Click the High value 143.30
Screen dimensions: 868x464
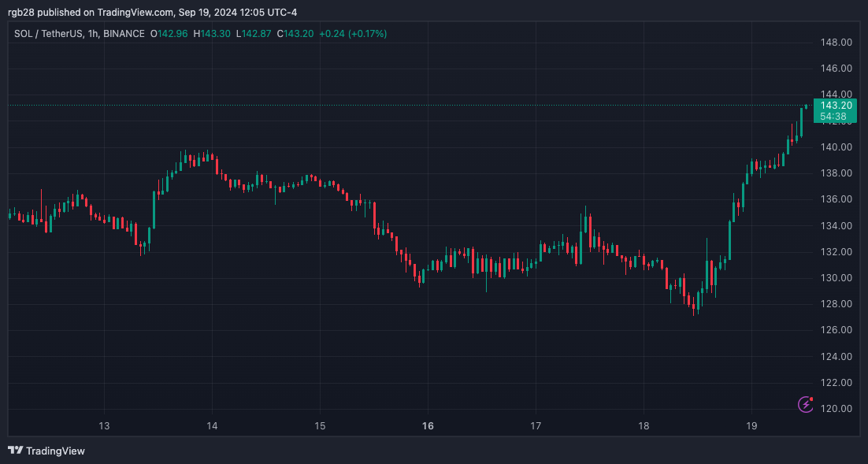click(x=215, y=34)
